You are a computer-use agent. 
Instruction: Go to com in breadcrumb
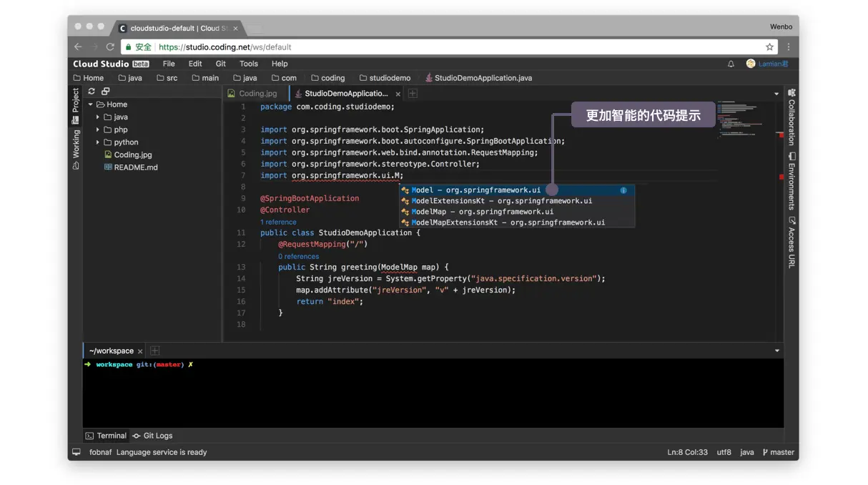284,78
